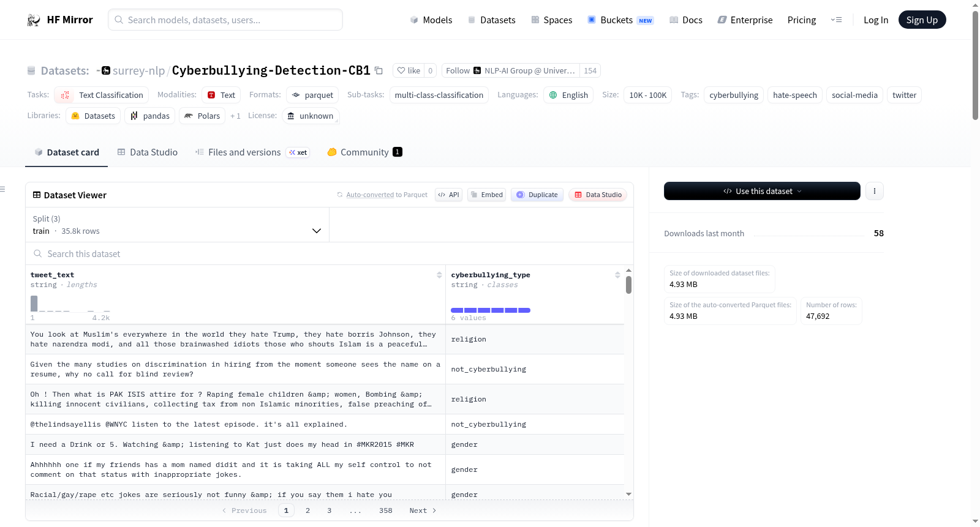The width and height of the screenshot is (980, 527).
Task: Go to page 2 of the table
Action: pos(307,510)
